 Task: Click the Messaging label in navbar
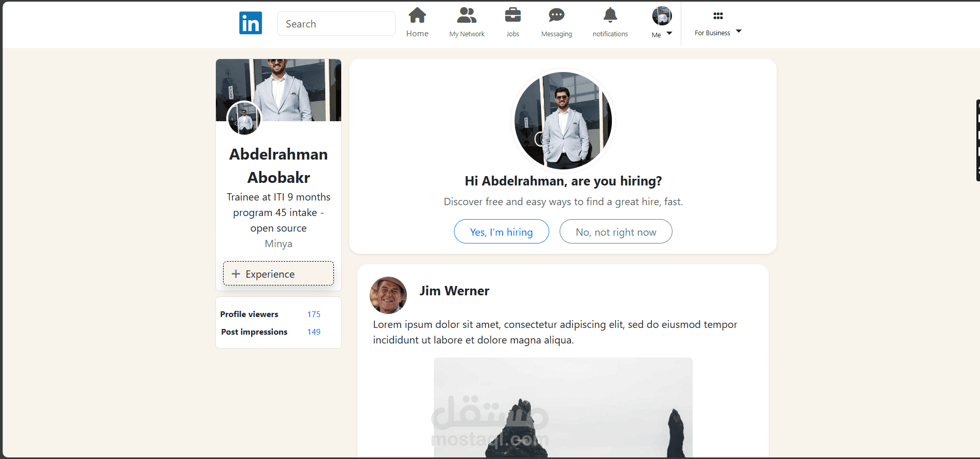[x=557, y=34]
